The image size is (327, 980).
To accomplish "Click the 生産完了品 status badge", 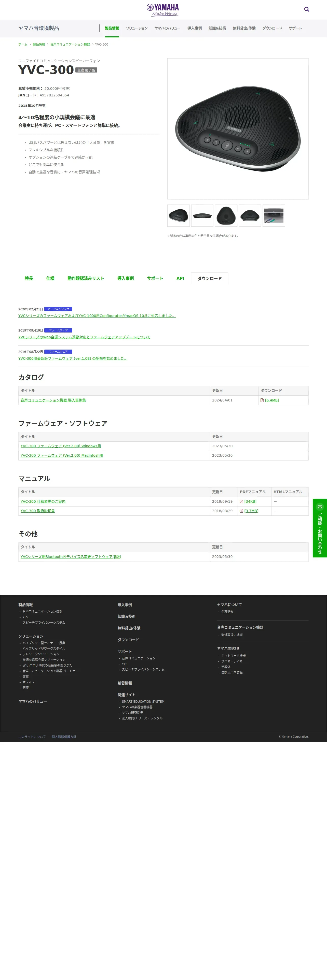I will (x=86, y=70).
